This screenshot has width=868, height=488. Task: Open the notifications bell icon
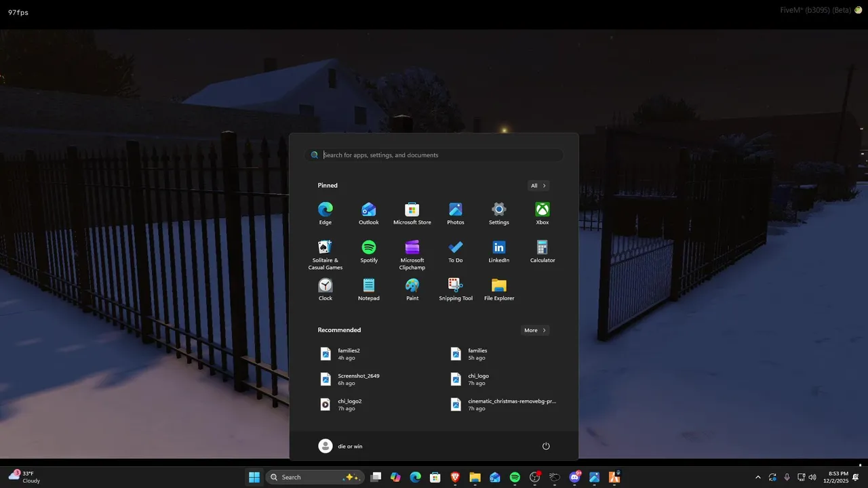point(856,477)
